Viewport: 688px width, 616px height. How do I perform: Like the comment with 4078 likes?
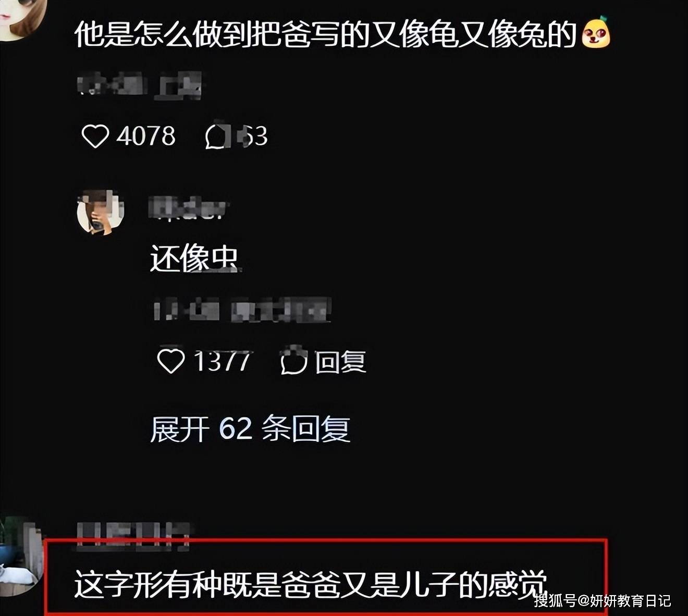pos(95,136)
